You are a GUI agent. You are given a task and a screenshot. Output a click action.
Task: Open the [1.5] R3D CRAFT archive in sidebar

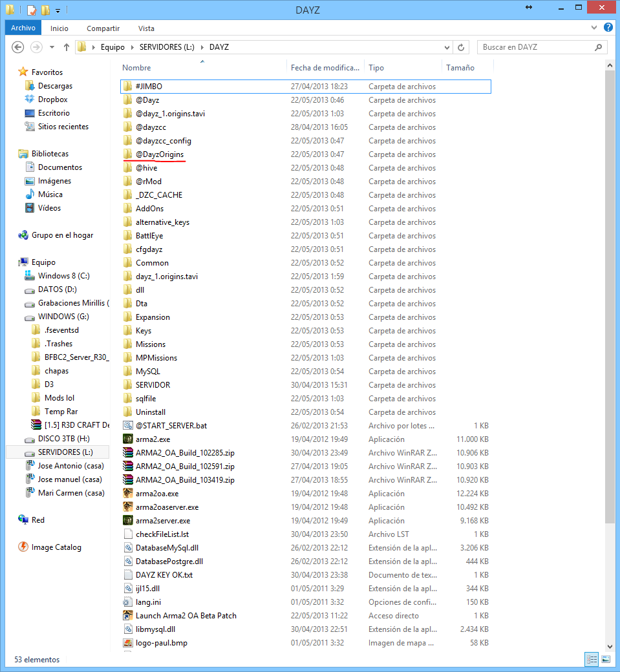pos(76,425)
